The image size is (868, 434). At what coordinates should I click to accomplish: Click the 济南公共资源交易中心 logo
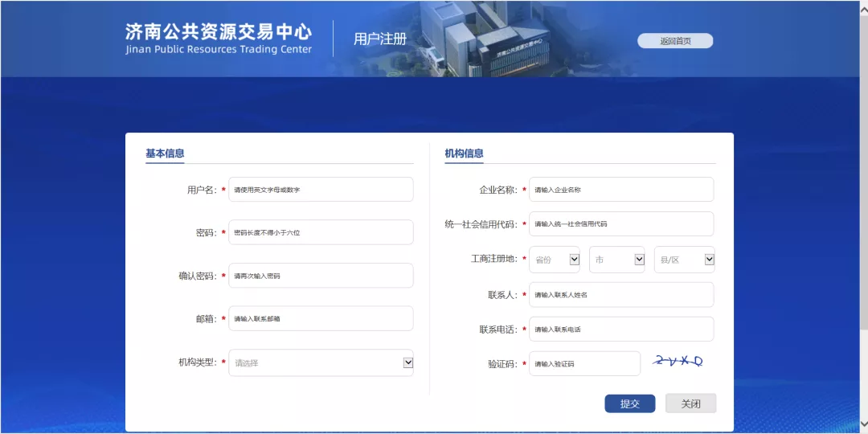coord(218,38)
